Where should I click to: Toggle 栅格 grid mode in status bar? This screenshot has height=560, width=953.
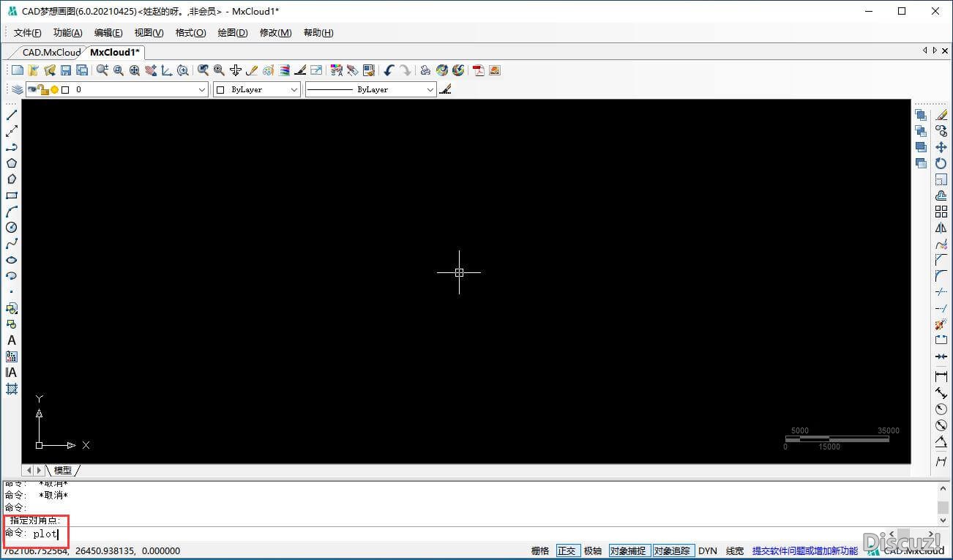[x=540, y=550]
